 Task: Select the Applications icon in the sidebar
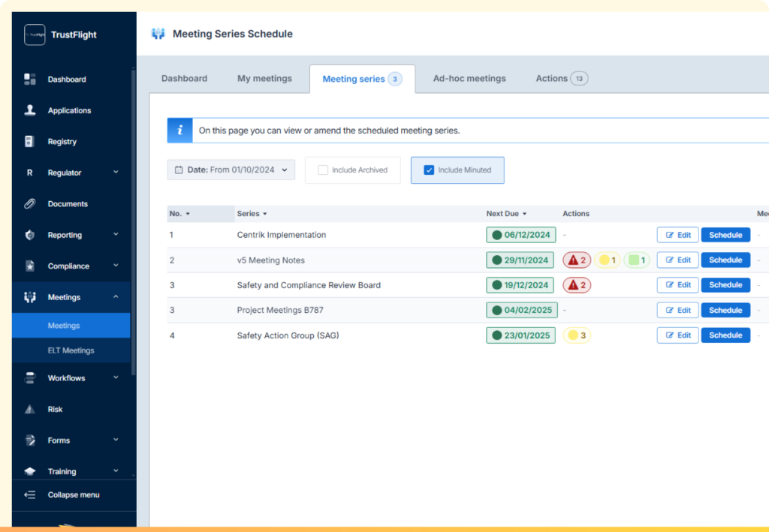(x=29, y=110)
